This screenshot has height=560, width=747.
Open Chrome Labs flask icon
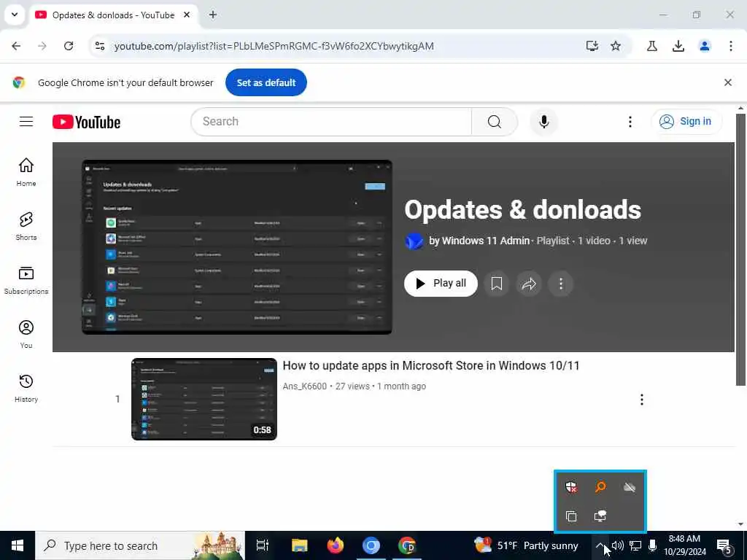click(x=652, y=46)
